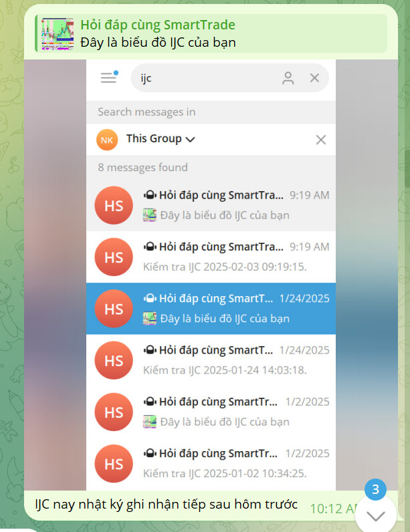Click HS avatar on 1/2/2025 chart row
The width and height of the screenshot is (410, 532).
[114, 412]
